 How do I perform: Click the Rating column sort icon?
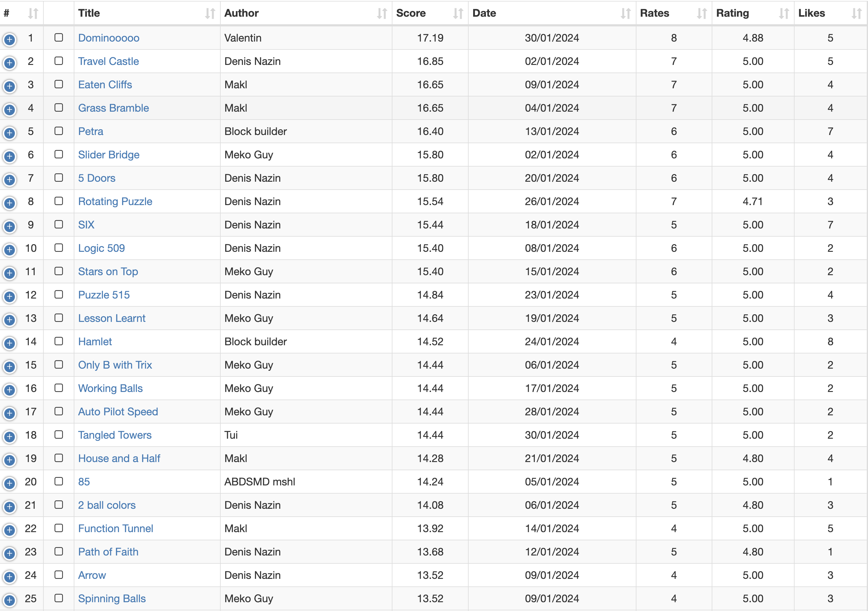pos(784,14)
